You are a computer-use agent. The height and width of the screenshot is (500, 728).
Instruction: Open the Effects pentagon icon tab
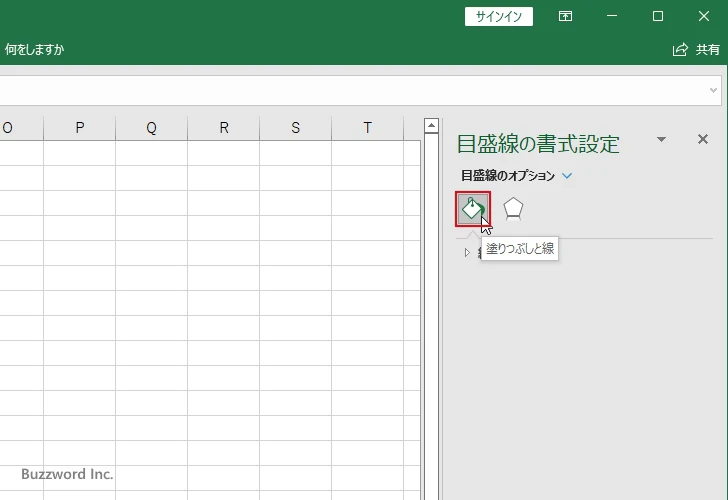click(513, 208)
